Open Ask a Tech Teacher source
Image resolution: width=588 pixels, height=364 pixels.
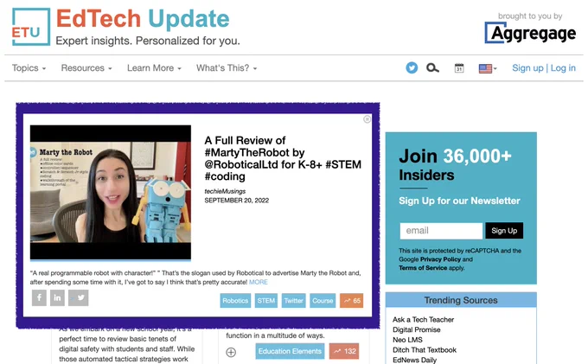tap(424, 320)
